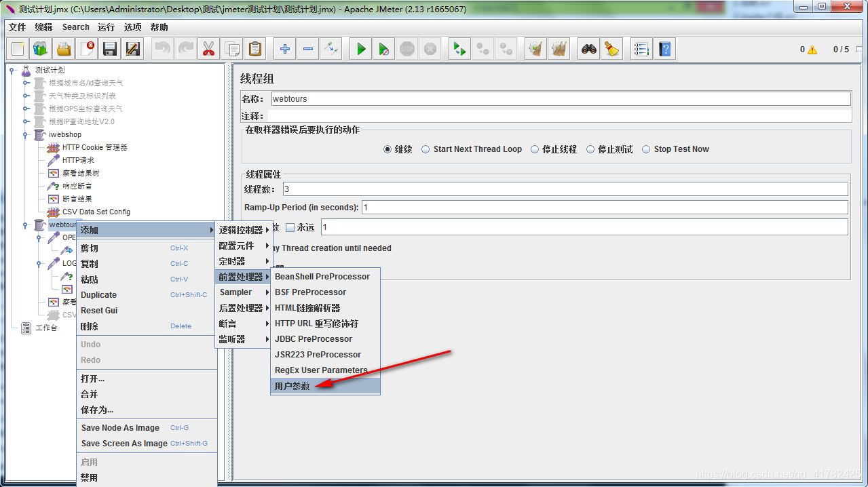This screenshot has height=487, width=868.
Task: Click the Open file folder icon
Action: (x=63, y=49)
